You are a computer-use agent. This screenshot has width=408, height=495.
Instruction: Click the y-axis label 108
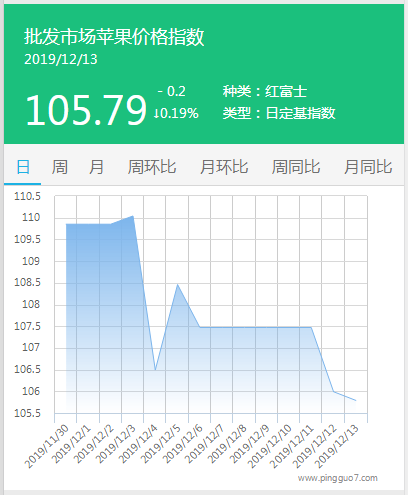31,304
